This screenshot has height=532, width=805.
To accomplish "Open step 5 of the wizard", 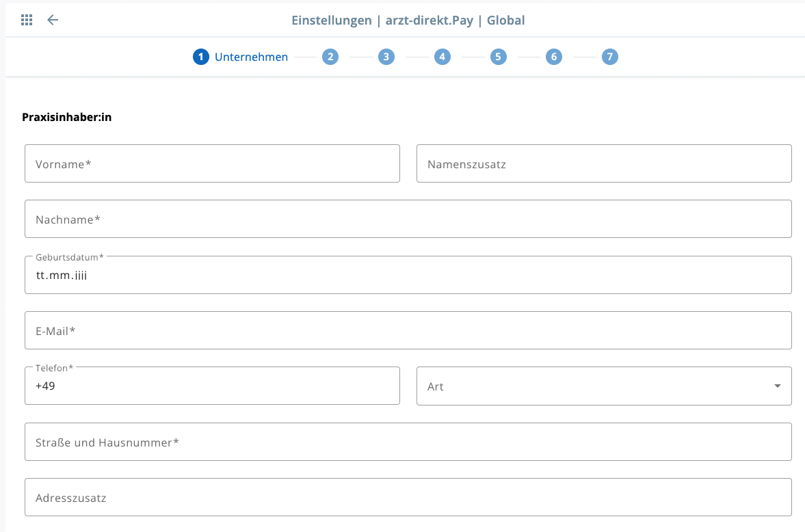I will (498, 57).
